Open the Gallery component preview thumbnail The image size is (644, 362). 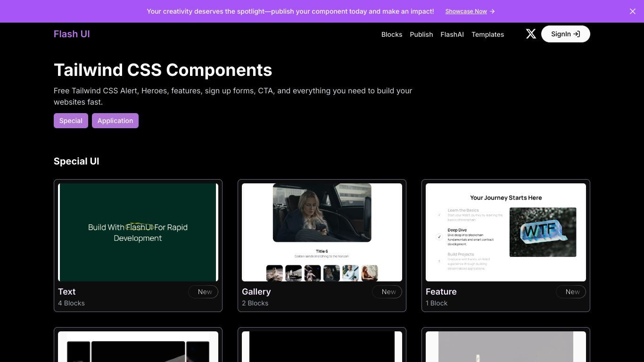pyautogui.click(x=322, y=232)
